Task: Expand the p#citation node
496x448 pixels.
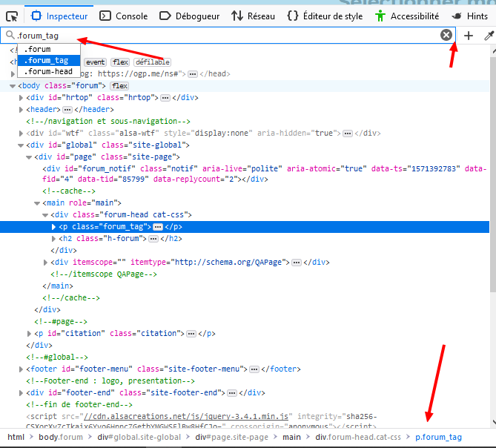Action: coord(29,334)
